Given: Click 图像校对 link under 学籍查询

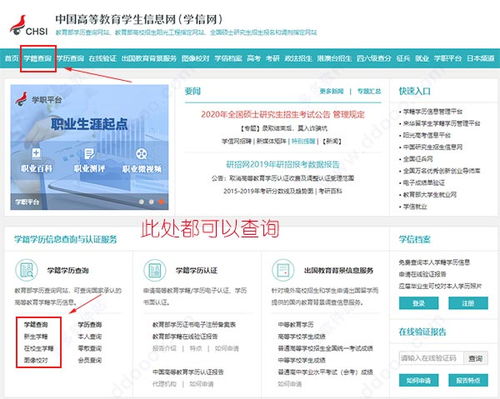Looking at the screenshot, I should click(x=36, y=360).
